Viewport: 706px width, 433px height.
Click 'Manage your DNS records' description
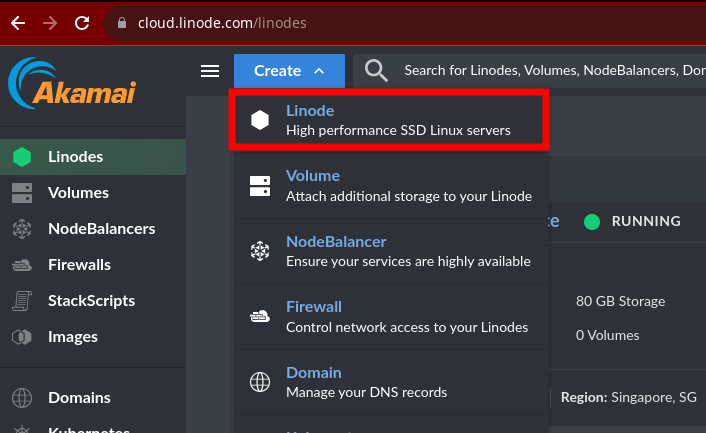click(x=367, y=392)
